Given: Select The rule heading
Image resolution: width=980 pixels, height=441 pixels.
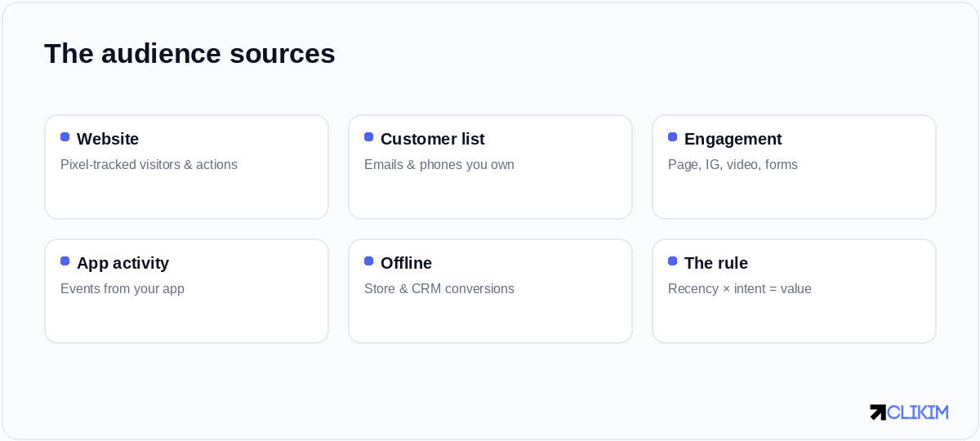Looking at the screenshot, I should [716, 263].
